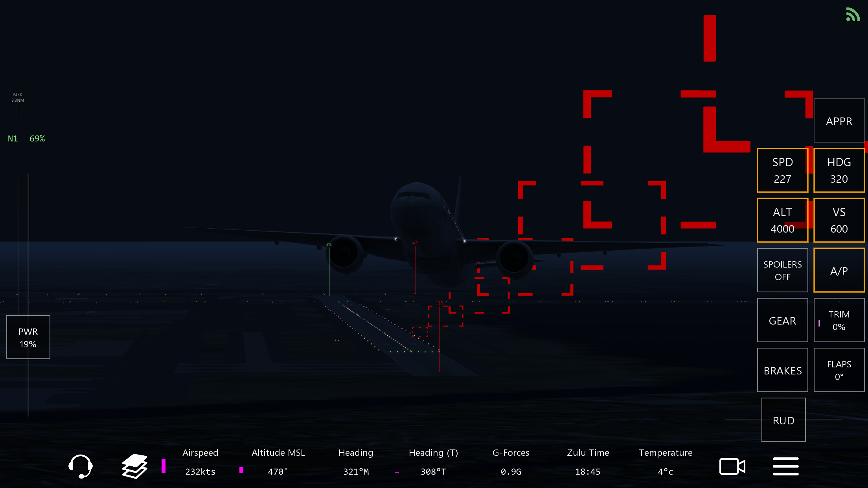Click the RUD rudder slider handle

[783, 420]
